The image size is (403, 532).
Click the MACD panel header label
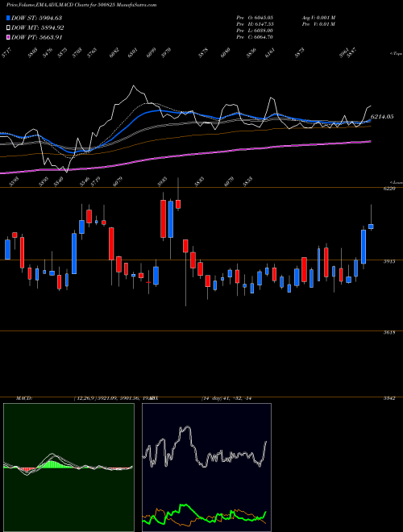(23, 398)
